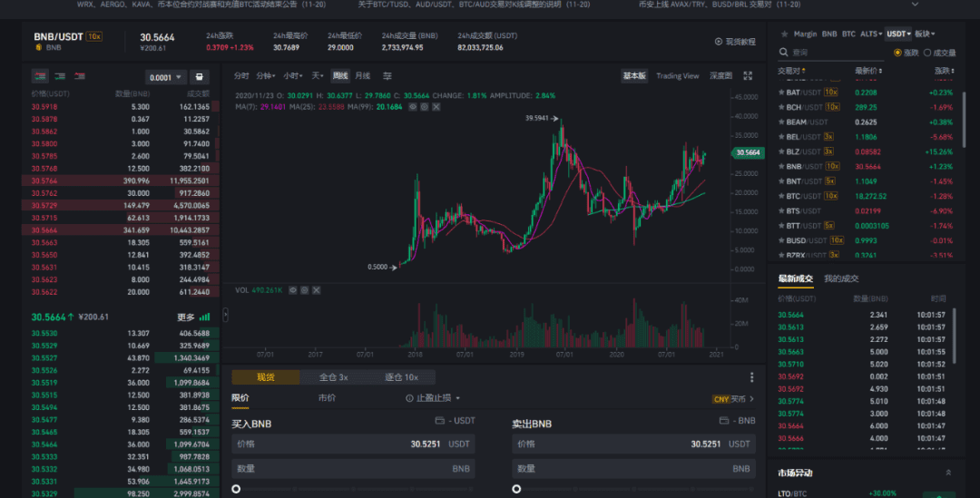Open the USDT market dropdown
Screen dimensions: 980x498
[x=898, y=34]
